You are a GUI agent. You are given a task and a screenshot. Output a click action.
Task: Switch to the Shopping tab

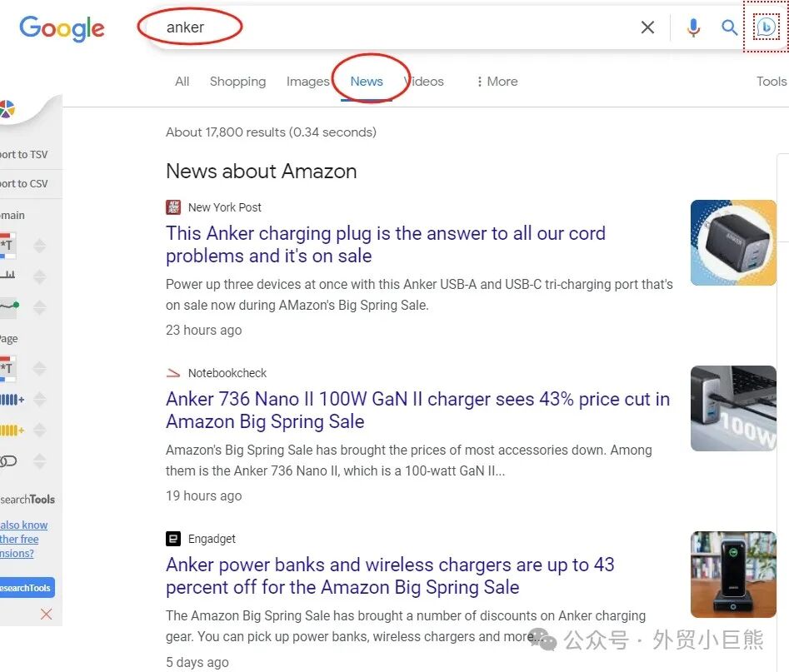pos(237,82)
